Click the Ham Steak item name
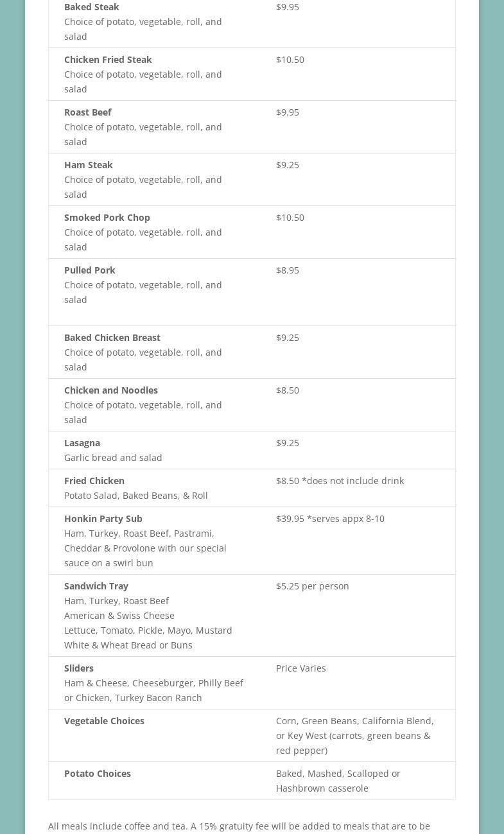504x834 pixels. click(x=88, y=165)
